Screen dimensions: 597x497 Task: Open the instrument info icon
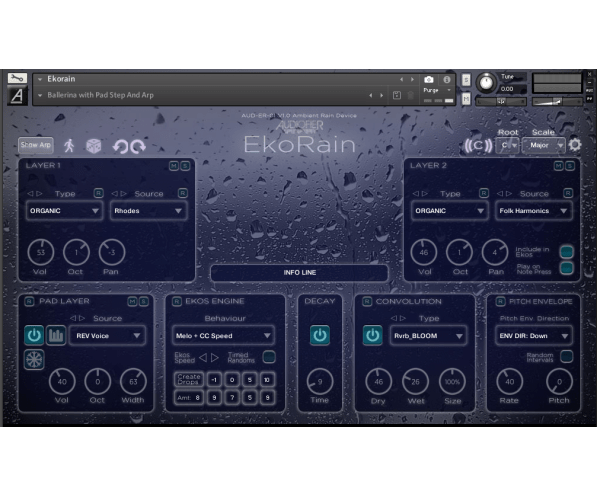(447, 79)
